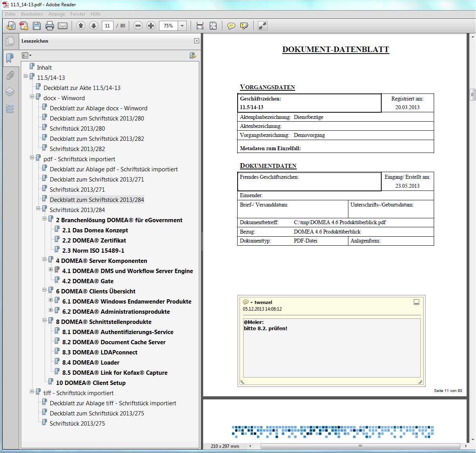
Task: Open bookmark 8.2 DOMEA Document Cache Server
Action: coord(114,342)
